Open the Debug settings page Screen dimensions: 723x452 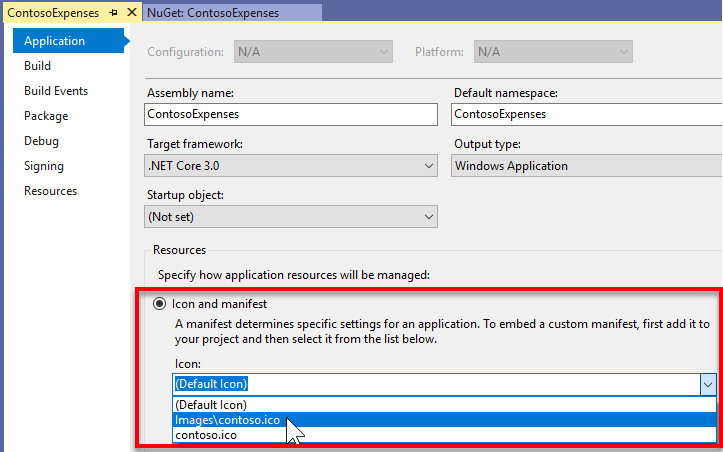click(x=41, y=141)
